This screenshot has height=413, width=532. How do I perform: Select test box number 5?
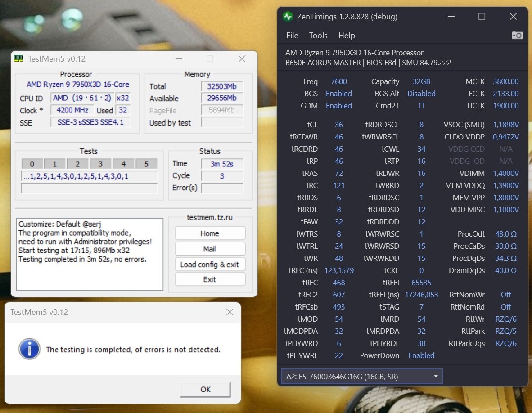pos(146,164)
